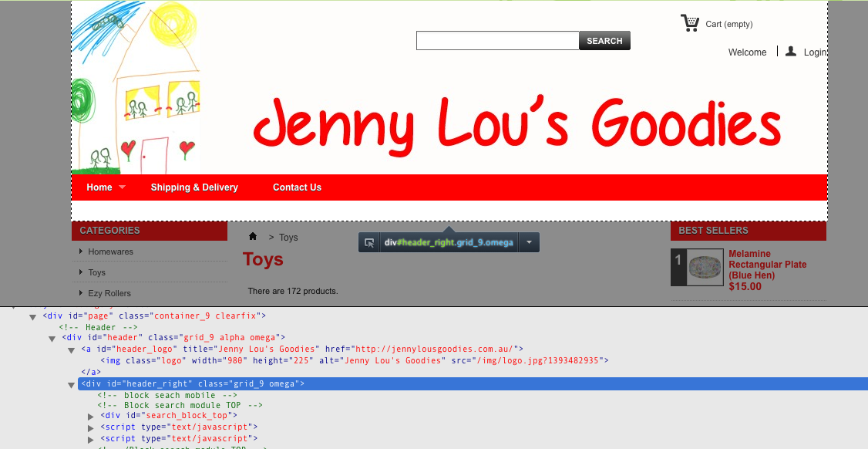The image size is (868, 449).
Task: Click the $15.00 price text
Action: pyautogui.click(x=745, y=286)
